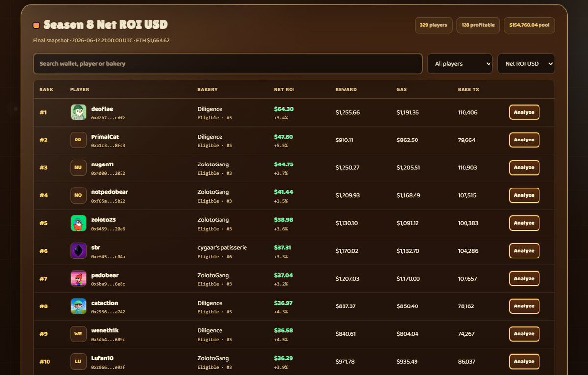Click the RANK column header
Viewport: 588px width, 375px height.
point(47,90)
